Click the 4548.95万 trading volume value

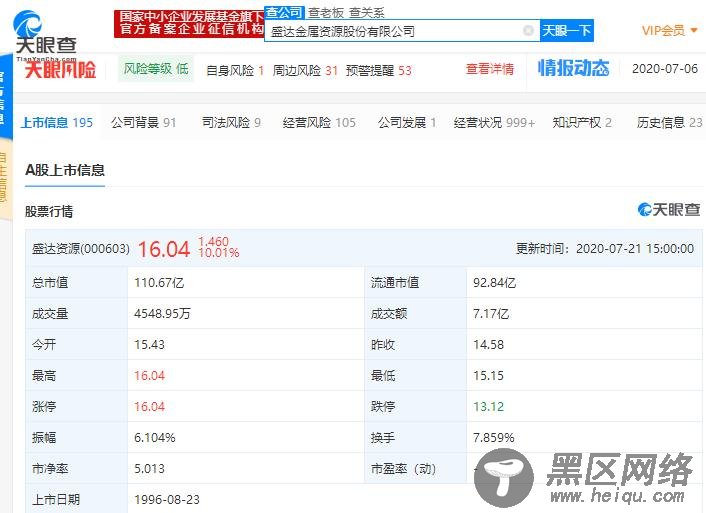[x=163, y=314]
